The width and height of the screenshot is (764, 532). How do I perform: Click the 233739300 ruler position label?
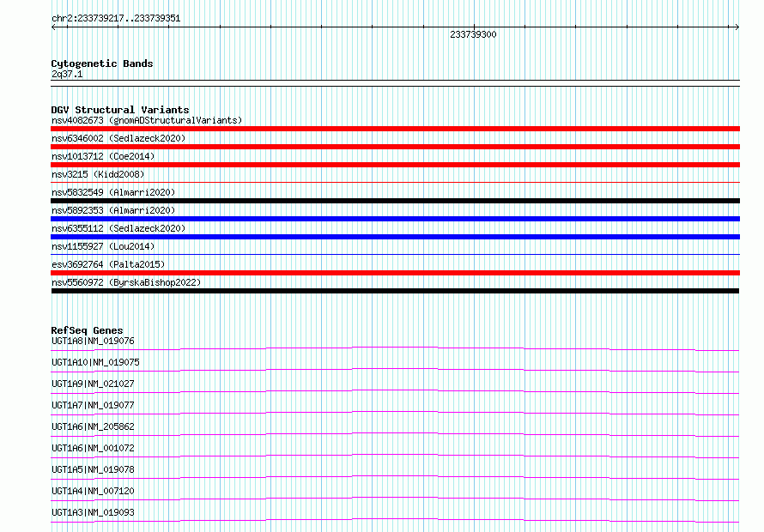click(473, 34)
